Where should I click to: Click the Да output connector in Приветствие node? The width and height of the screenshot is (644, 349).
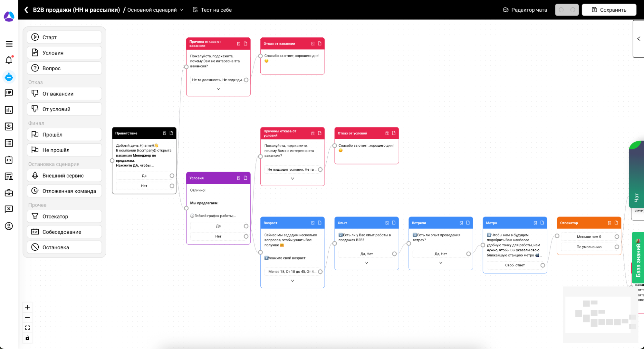point(172,176)
